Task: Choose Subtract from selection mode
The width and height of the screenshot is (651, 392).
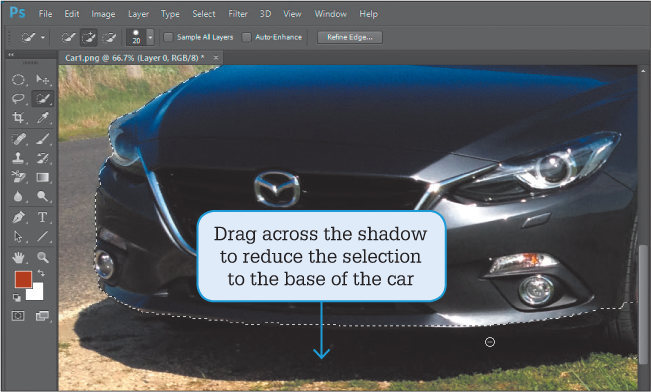Action: click(x=109, y=38)
